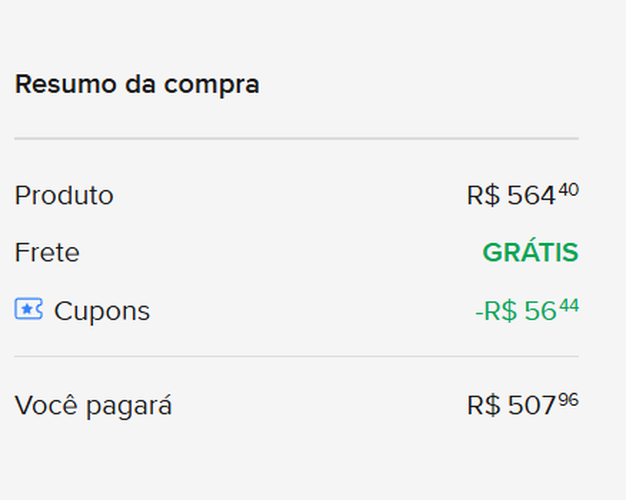Viewport: 626px width, 500px height.
Task: Open the Cupons label
Action: click(101, 311)
